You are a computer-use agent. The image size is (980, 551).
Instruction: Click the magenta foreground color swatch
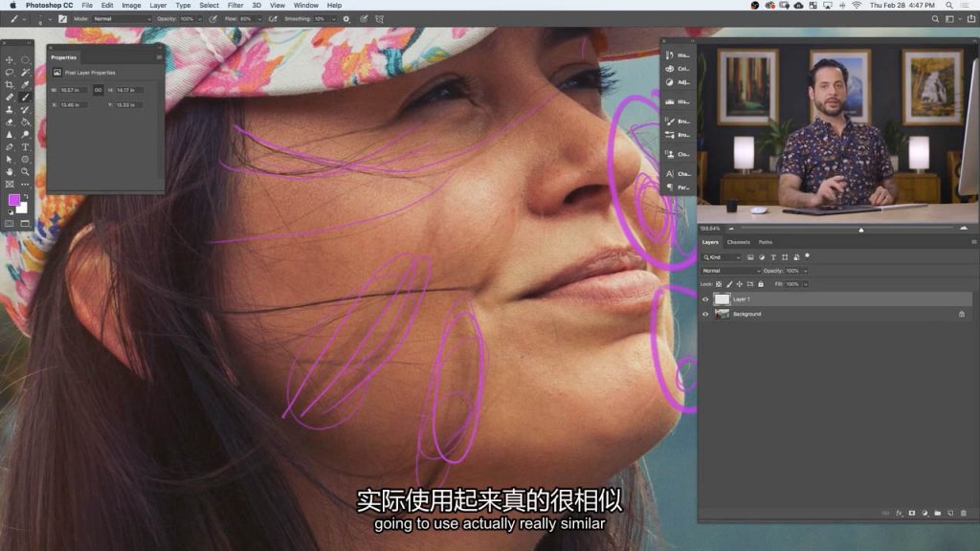[x=14, y=199]
